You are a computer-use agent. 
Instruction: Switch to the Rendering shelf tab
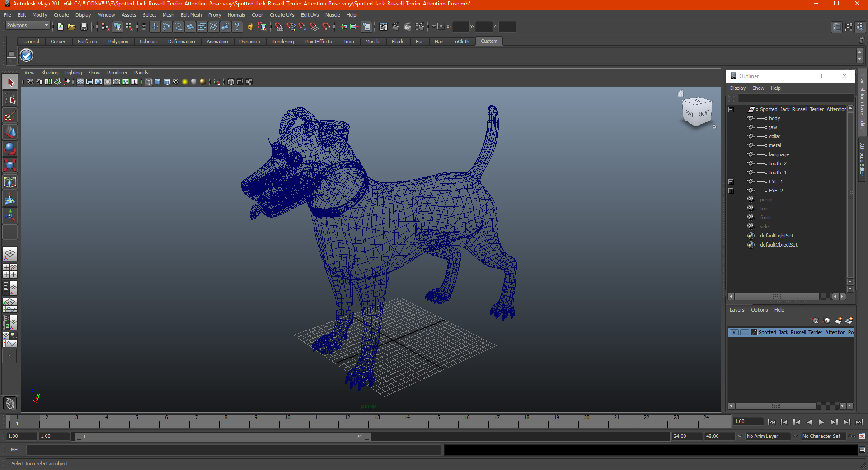point(282,42)
